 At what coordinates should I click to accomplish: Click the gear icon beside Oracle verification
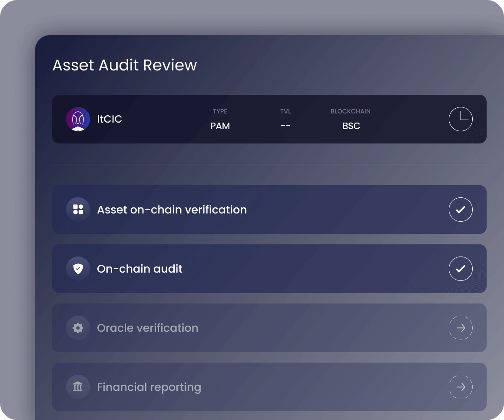click(x=78, y=328)
